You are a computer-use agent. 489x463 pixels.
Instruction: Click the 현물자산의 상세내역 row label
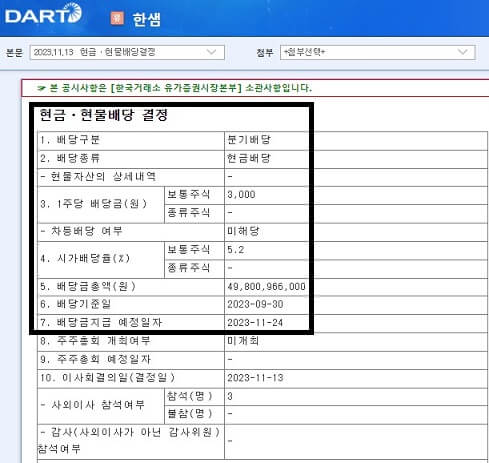tap(98, 176)
